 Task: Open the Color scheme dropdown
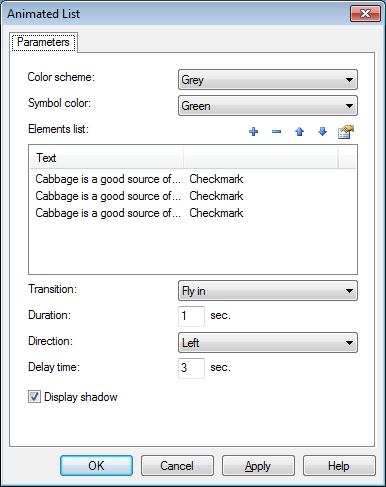(x=268, y=80)
